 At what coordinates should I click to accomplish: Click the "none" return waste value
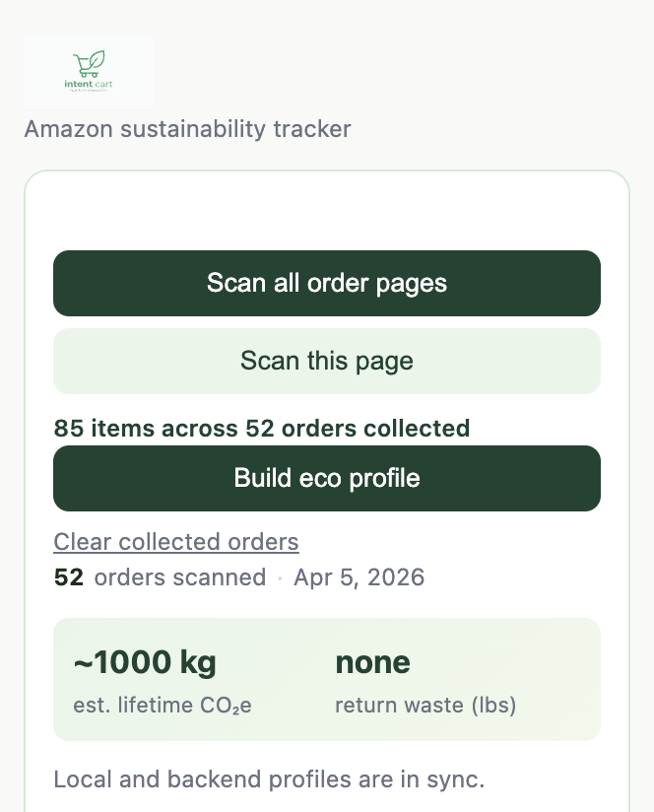point(372,662)
